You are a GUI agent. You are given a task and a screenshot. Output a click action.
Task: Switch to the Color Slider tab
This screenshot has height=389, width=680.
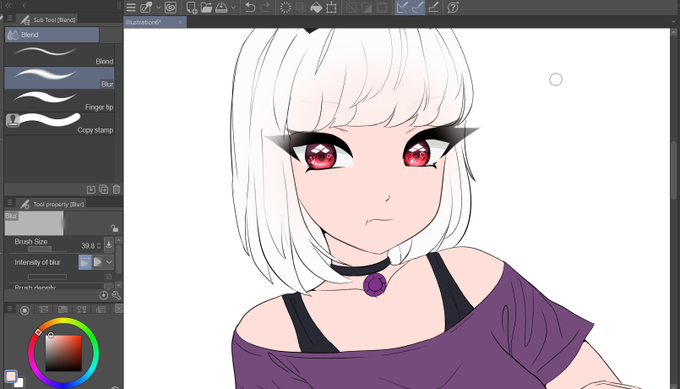tap(43, 309)
